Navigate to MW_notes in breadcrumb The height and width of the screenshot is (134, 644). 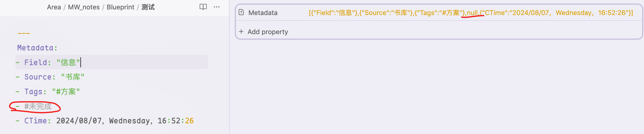84,7
